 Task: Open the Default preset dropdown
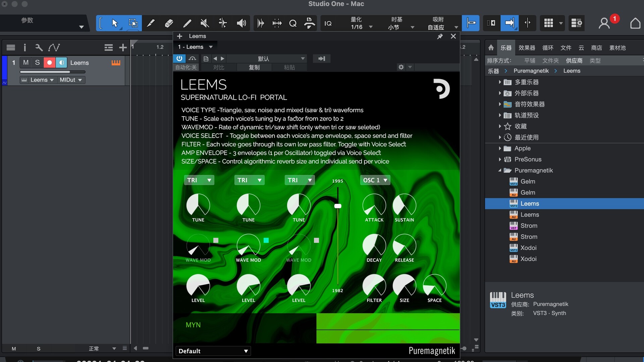[x=213, y=351]
